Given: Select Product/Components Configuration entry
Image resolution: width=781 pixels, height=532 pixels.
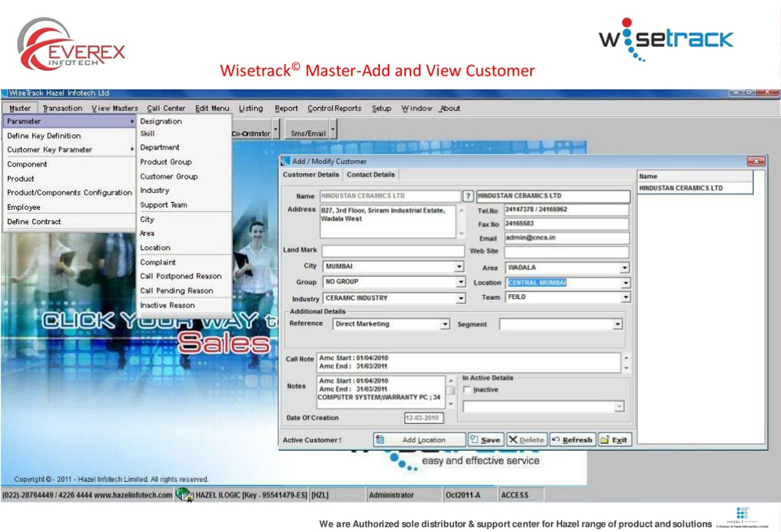Looking at the screenshot, I should pos(70,192).
